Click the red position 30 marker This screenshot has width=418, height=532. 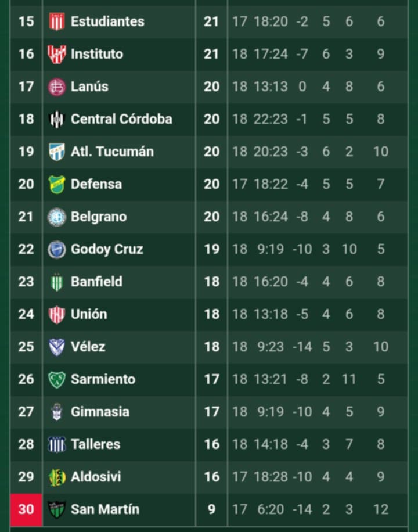(x=26, y=509)
